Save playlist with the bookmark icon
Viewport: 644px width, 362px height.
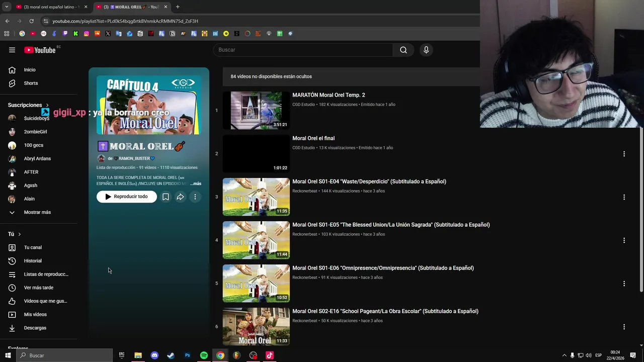166,197
